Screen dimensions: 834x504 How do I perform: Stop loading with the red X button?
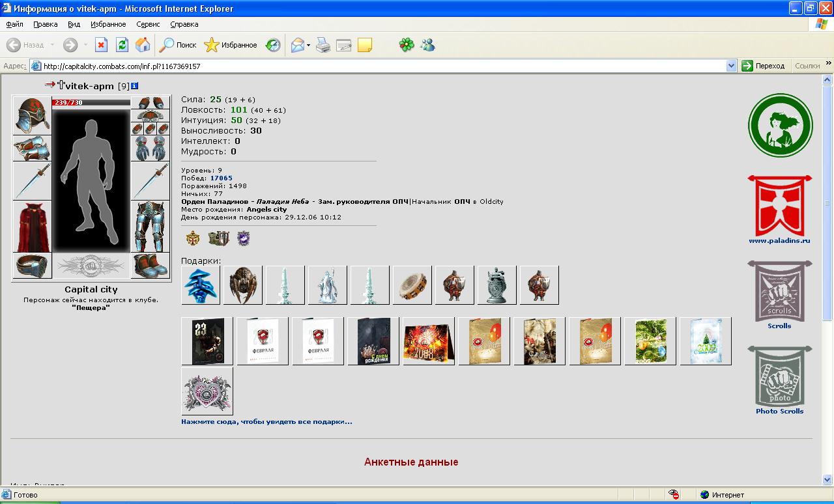click(101, 45)
